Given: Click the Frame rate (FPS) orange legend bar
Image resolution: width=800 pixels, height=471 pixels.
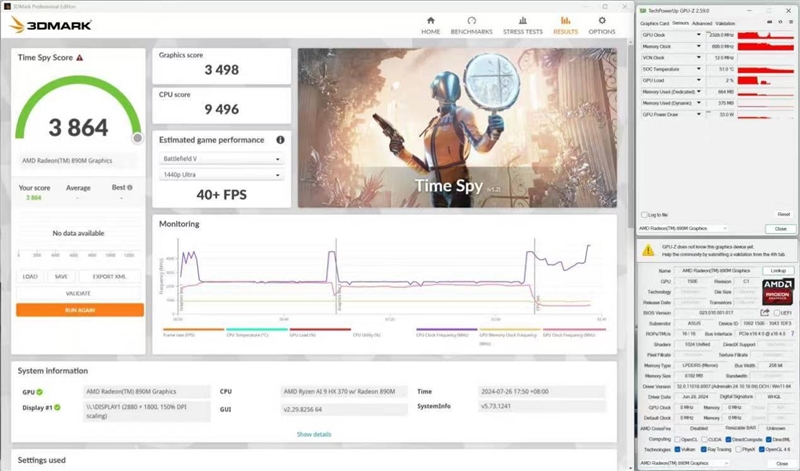Looking at the screenshot, I should 193,330.
